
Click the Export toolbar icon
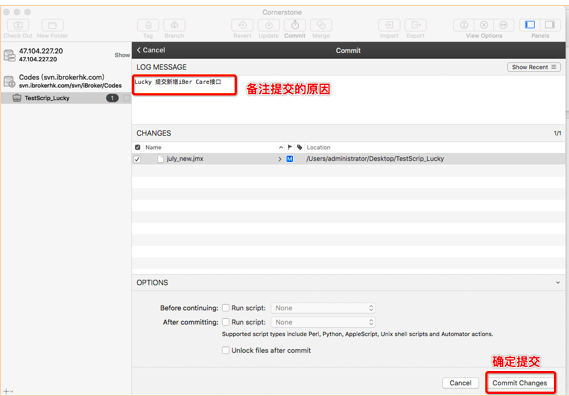(416, 25)
